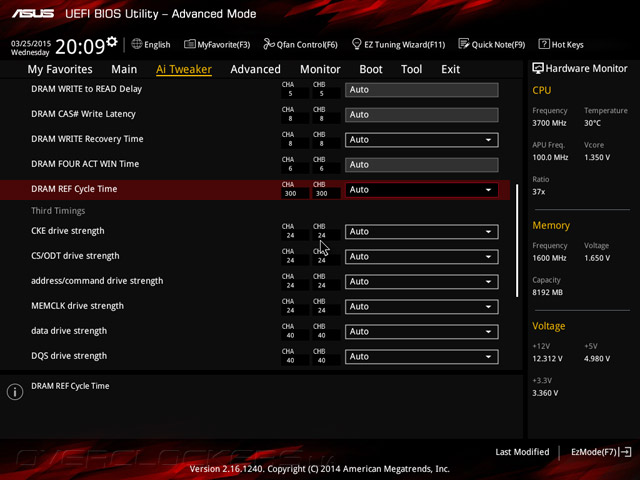Click the memory voltage 1.650 V reading
Image resolution: width=640 pixels, height=480 pixels.
tap(597, 258)
